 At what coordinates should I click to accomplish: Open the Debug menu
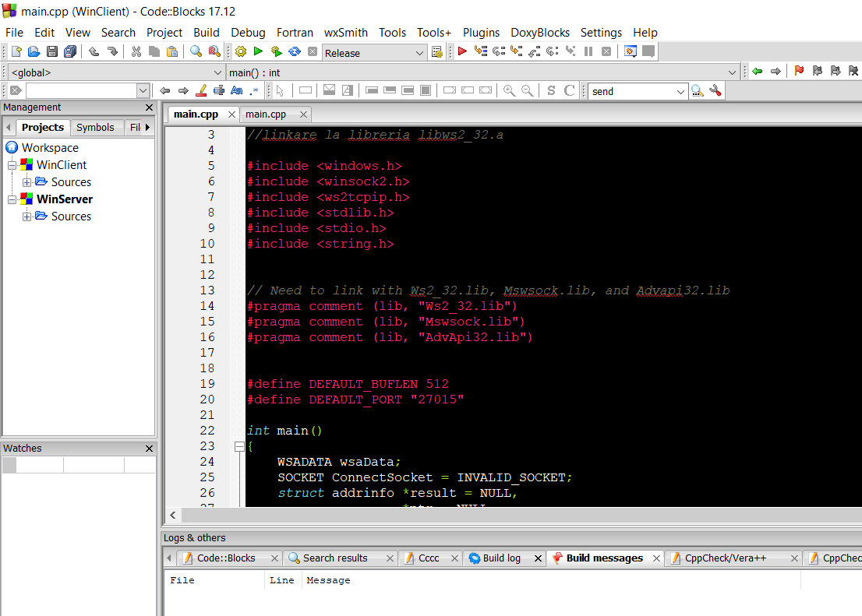tap(248, 33)
